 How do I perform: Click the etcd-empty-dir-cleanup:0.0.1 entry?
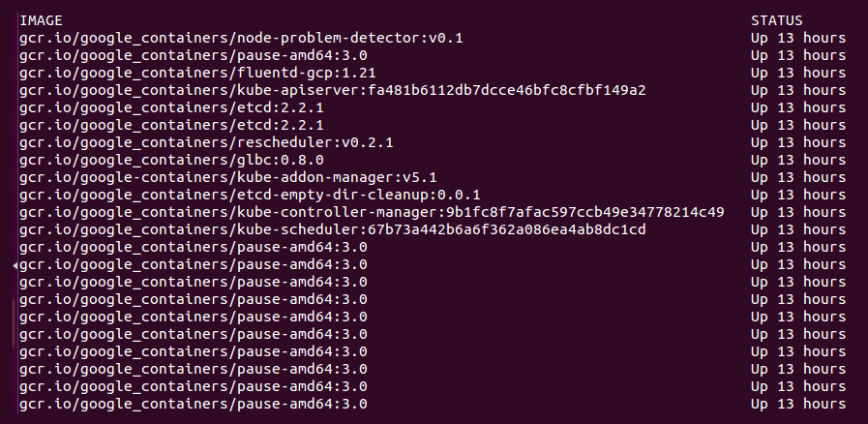250,195
